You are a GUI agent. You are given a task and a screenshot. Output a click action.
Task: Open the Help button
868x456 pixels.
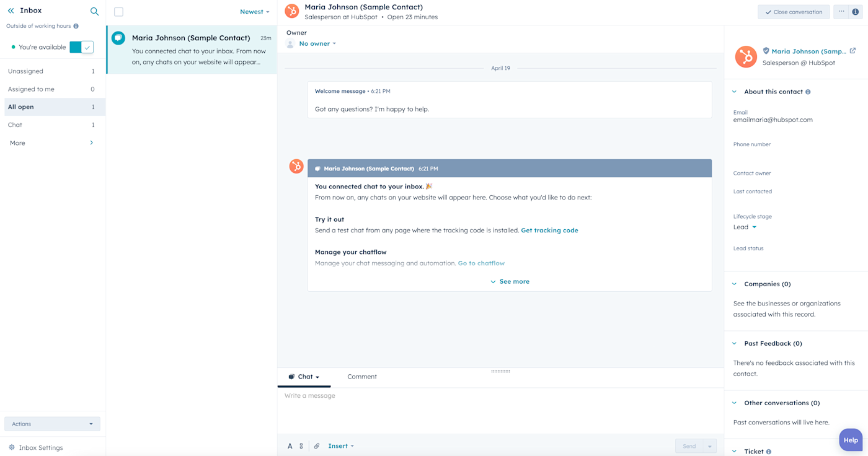(851, 440)
